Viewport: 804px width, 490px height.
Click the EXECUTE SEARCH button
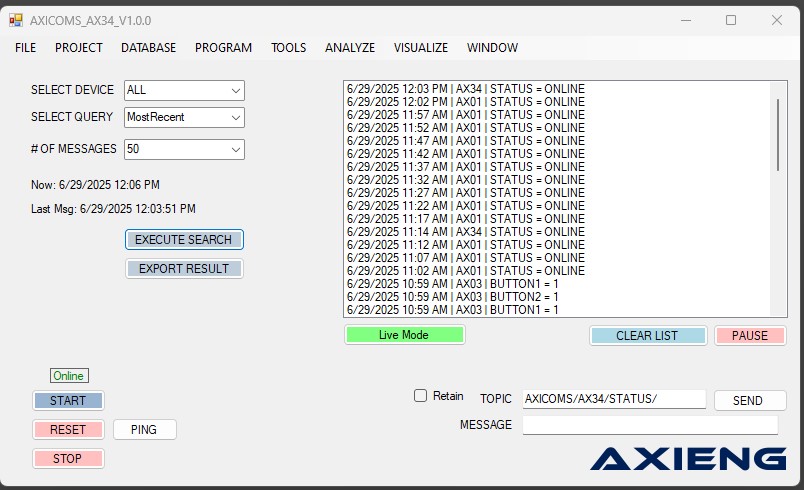(x=184, y=239)
